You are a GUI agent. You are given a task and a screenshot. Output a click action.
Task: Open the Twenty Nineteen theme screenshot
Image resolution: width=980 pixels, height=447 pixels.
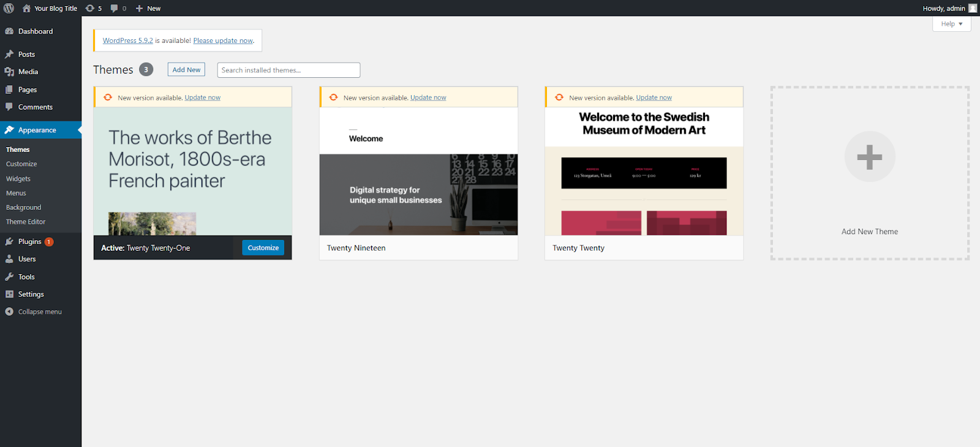[419, 171]
